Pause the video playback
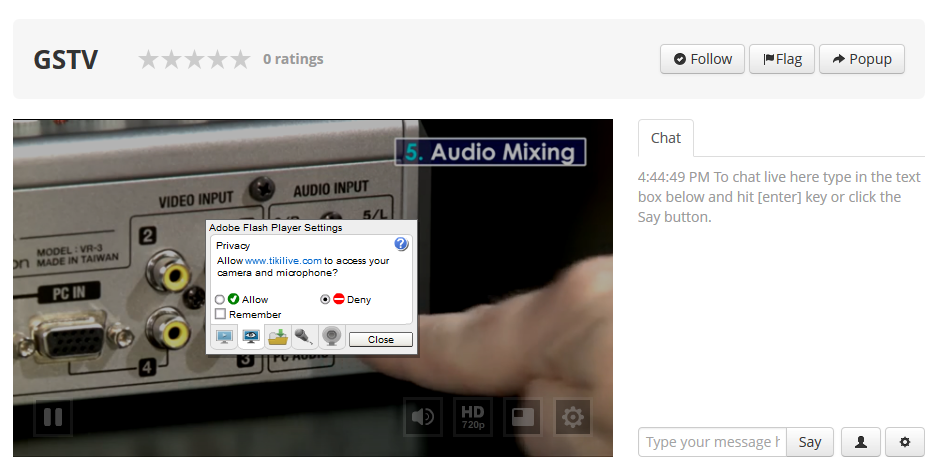Viewport: 937px width, 466px height. click(x=53, y=417)
